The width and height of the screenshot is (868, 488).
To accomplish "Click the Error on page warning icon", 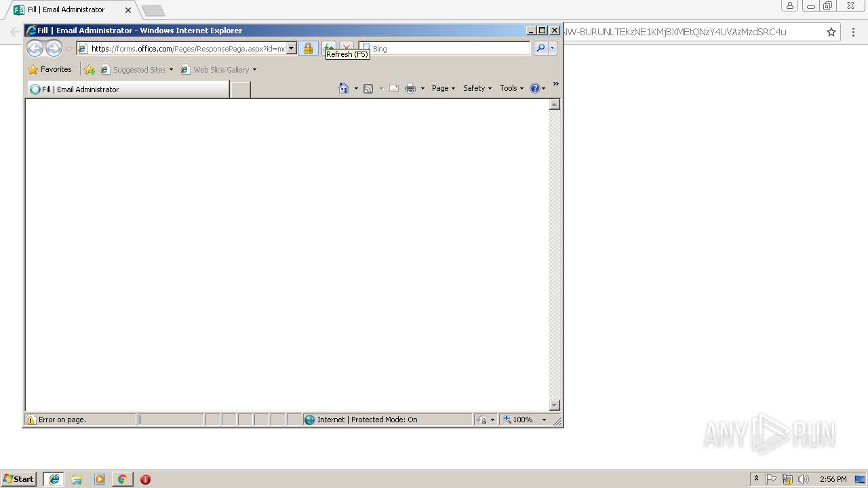I will (31, 420).
